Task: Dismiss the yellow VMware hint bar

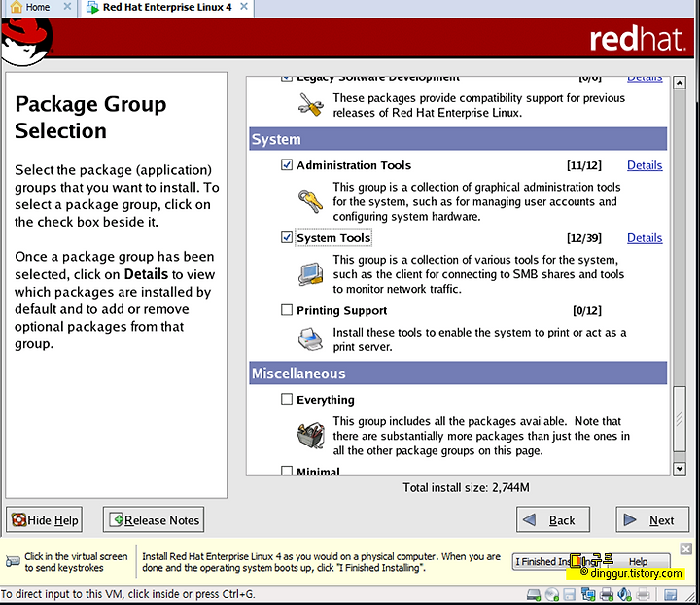Action: tap(685, 549)
